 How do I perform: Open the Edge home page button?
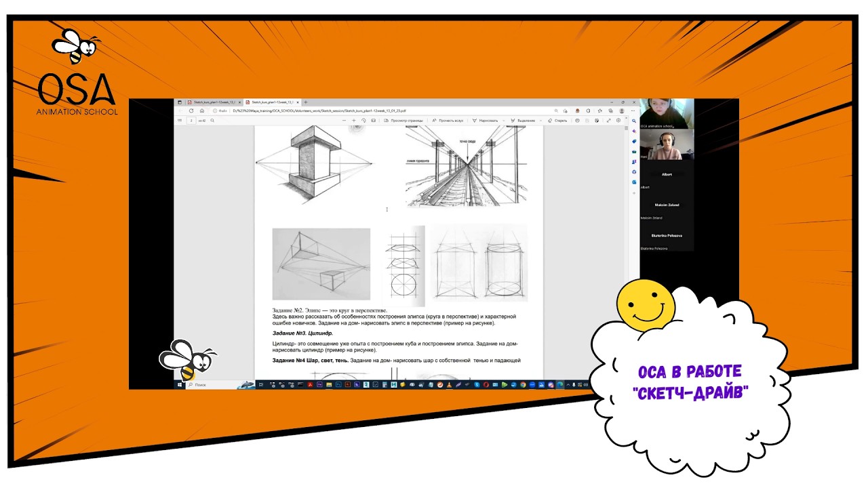(202, 110)
